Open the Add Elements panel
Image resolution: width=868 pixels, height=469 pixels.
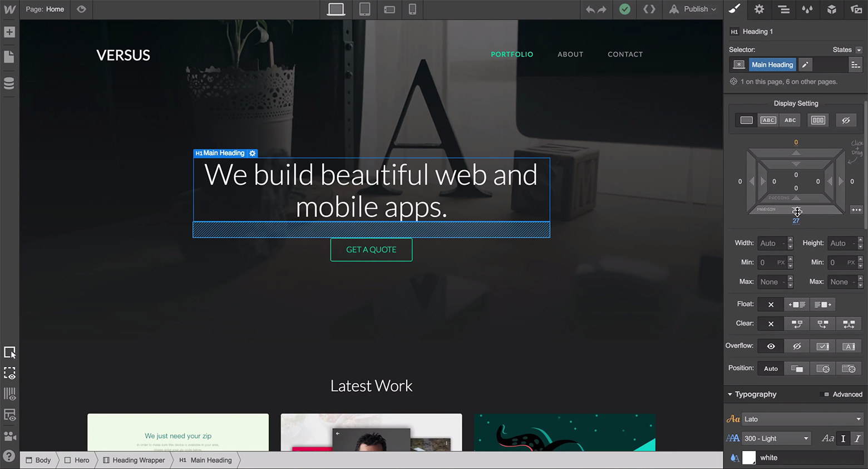9,32
